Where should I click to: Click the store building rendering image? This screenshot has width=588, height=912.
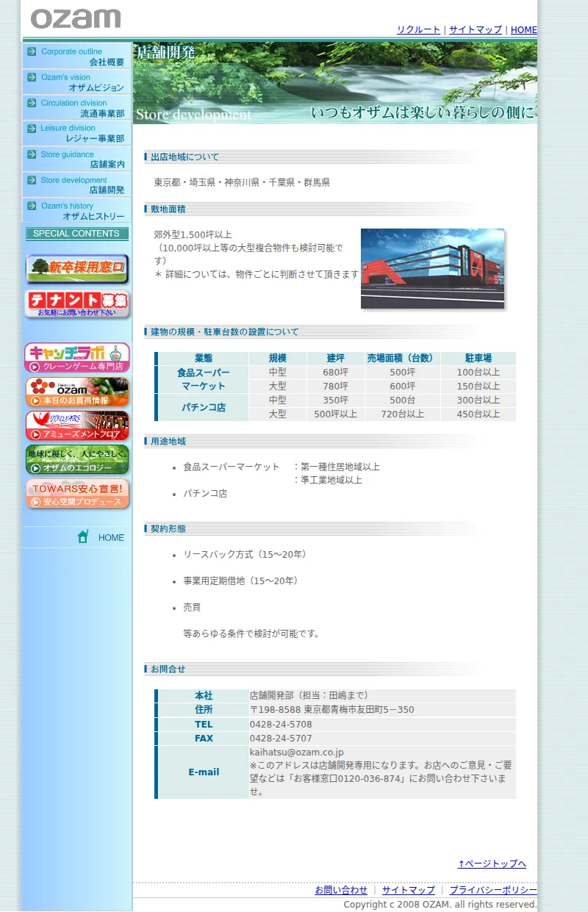[432, 268]
